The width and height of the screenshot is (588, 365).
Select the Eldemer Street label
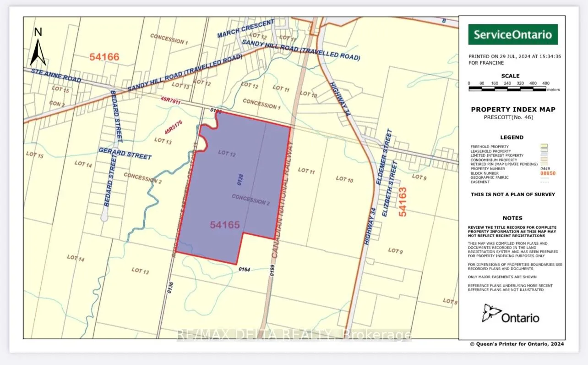point(383,157)
